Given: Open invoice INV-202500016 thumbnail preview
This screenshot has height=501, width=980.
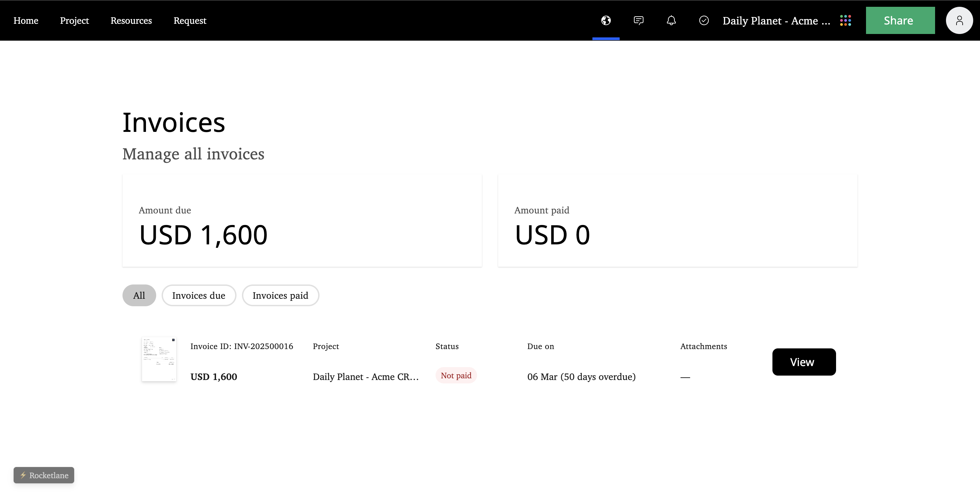Looking at the screenshot, I should click(x=159, y=359).
